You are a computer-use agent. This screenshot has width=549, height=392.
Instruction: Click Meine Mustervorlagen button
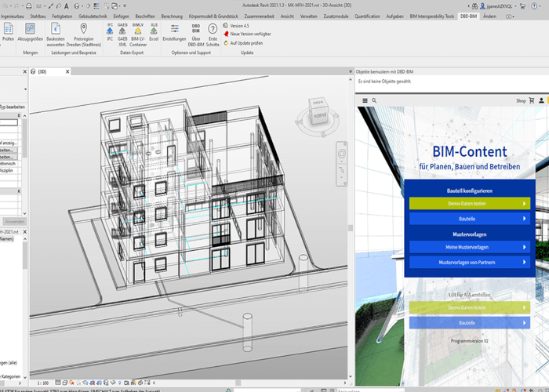pos(470,247)
